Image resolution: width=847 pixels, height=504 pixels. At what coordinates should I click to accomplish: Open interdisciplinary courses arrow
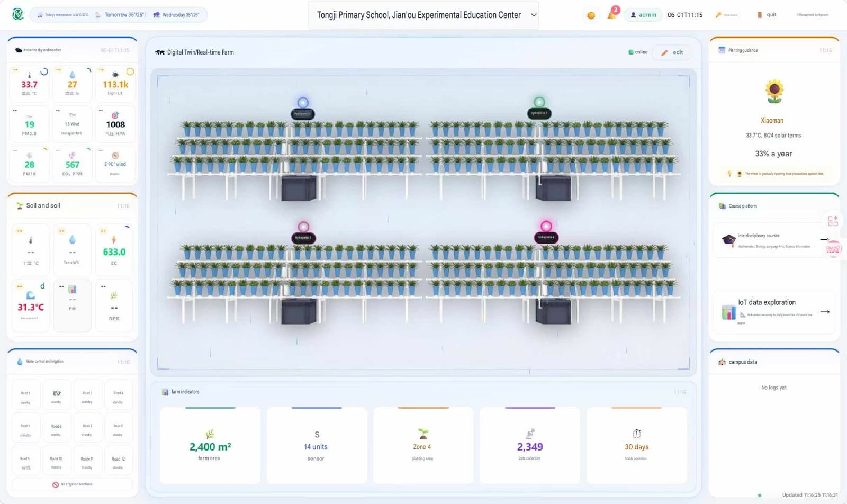pos(825,240)
